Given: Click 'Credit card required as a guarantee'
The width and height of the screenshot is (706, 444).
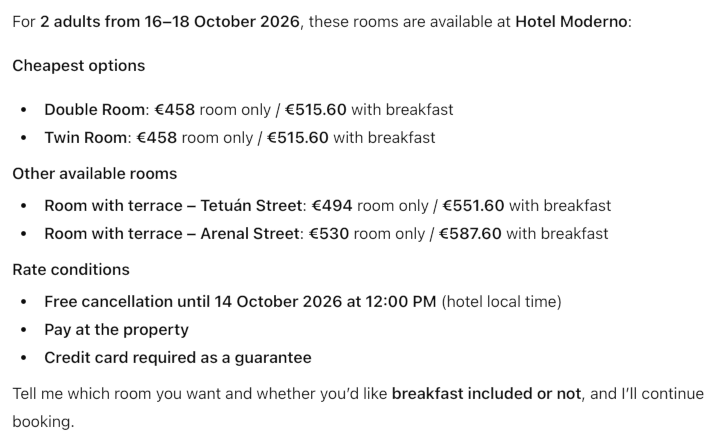Looking at the screenshot, I should (177, 357).
